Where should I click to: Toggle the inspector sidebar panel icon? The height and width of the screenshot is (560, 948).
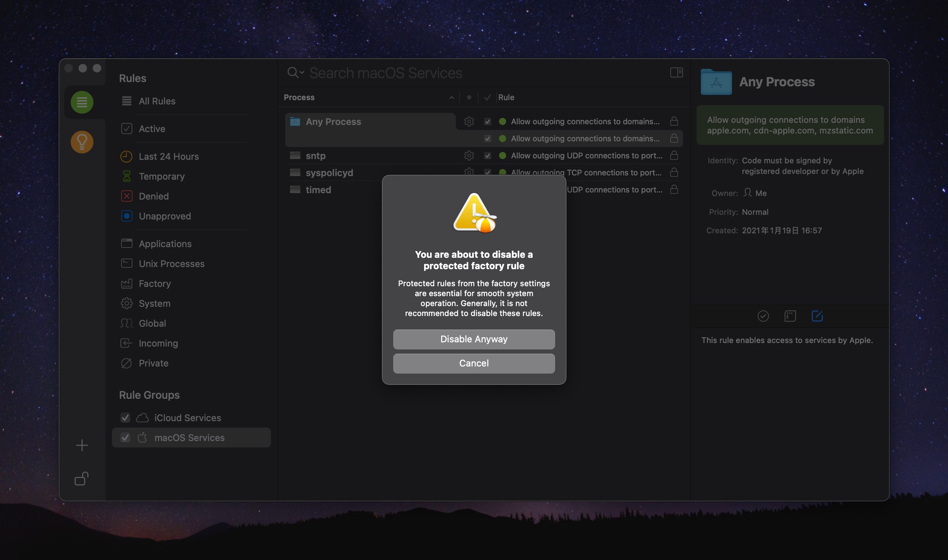pos(676,72)
